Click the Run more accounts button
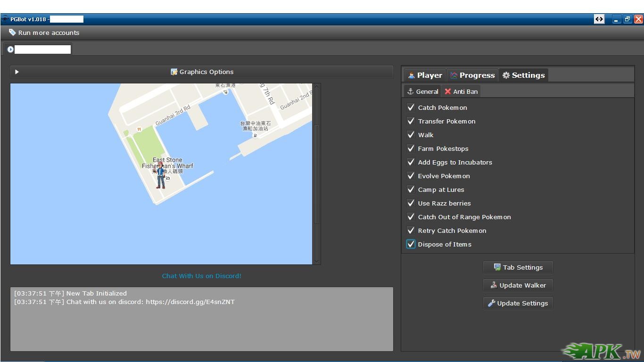This screenshot has width=644, height=362. tap(44, 33)
